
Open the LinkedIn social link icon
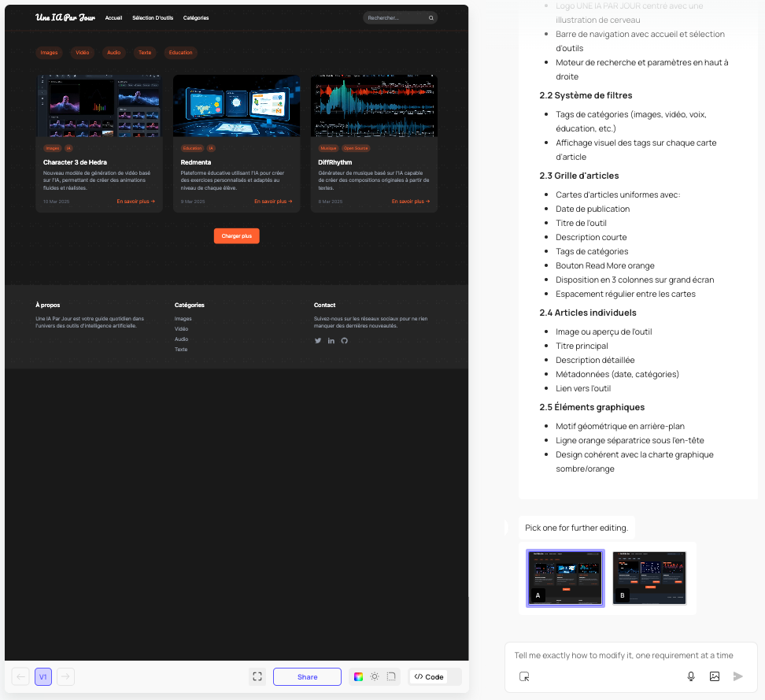(331, 340)
